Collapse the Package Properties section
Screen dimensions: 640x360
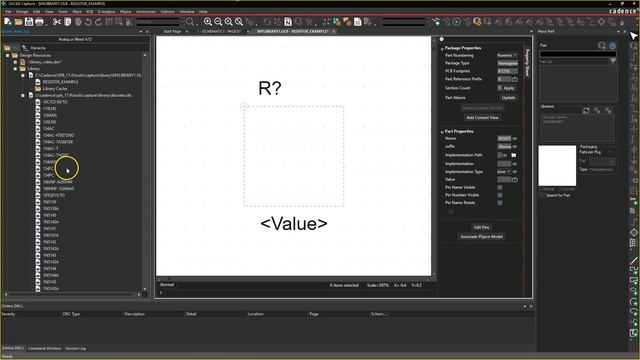(x=442, y=48)
